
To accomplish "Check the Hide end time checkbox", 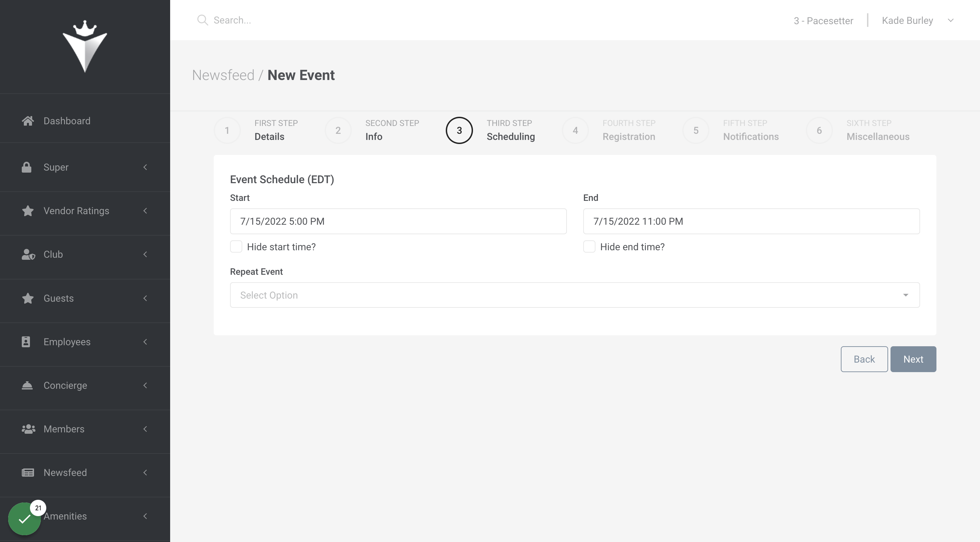I will coord(589,246).
